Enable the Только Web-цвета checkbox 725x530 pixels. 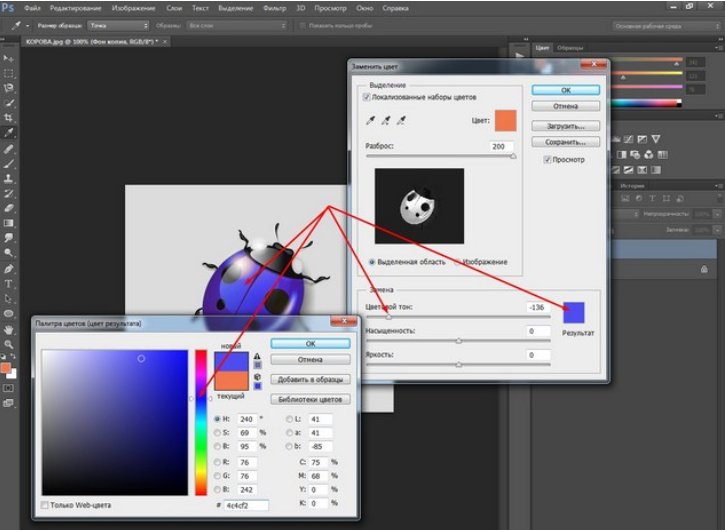tap(45, 505)
